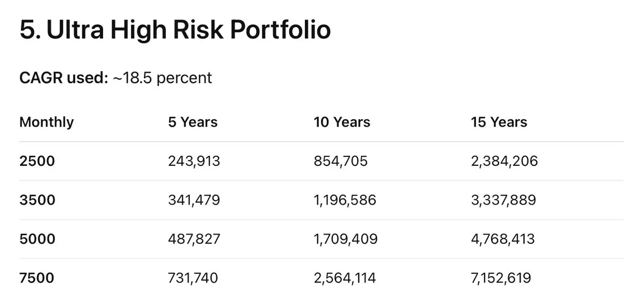This screenshot has width=644, height=306.
Task: Click the 10 Years column header
Action: tap(342, 122)
